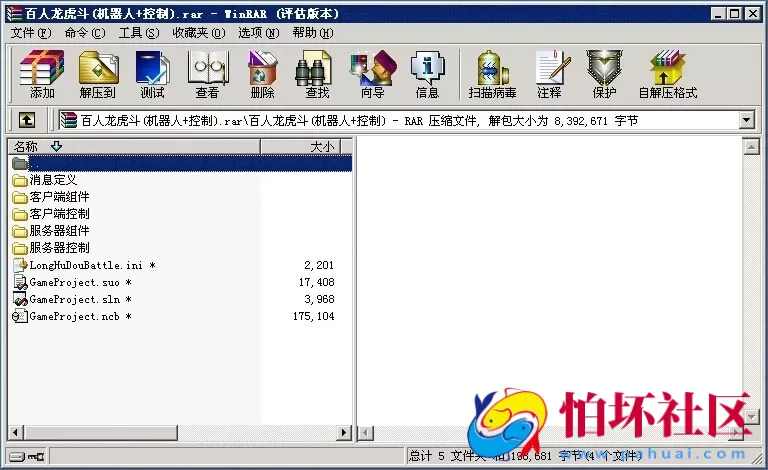Expand the archive path dropdown

746,120
